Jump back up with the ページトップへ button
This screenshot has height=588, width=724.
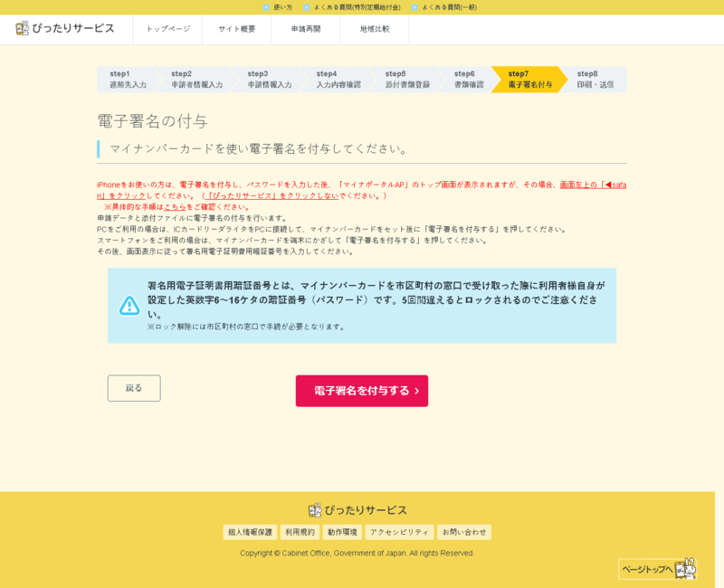click(657, 569)
